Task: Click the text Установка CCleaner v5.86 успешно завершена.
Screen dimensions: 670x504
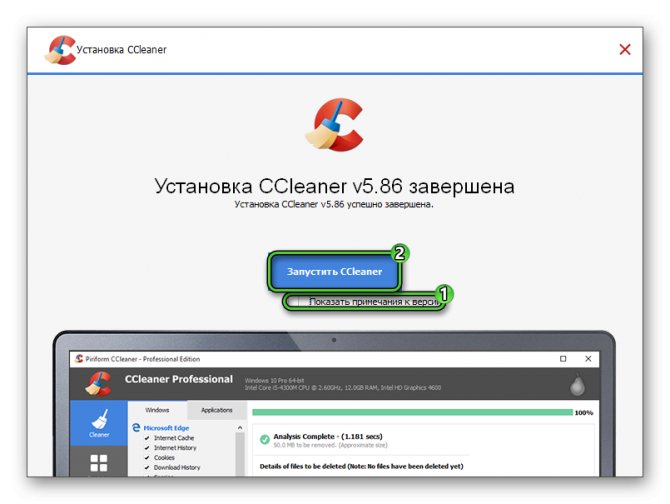Action: point(334,205)
